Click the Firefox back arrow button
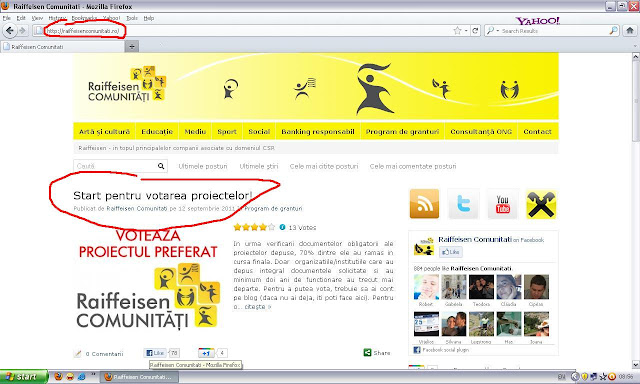640x384 pixels. [10, 31]
